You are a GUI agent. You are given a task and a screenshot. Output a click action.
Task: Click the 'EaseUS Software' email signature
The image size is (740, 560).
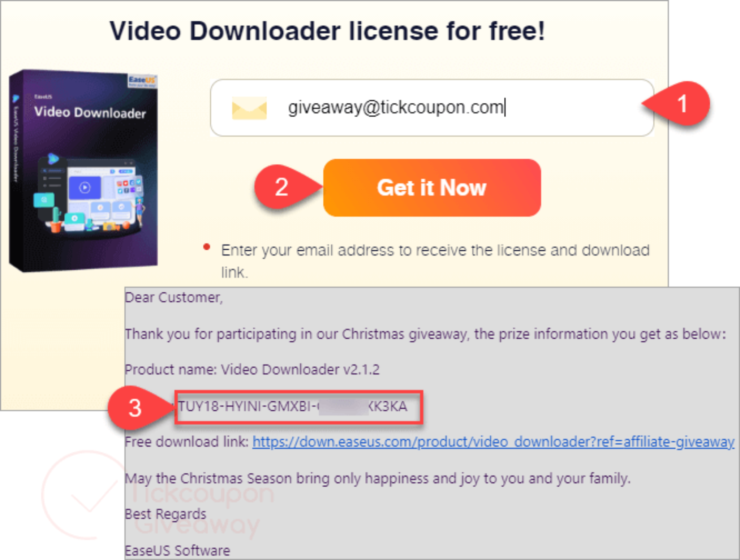tap(177, 551)
